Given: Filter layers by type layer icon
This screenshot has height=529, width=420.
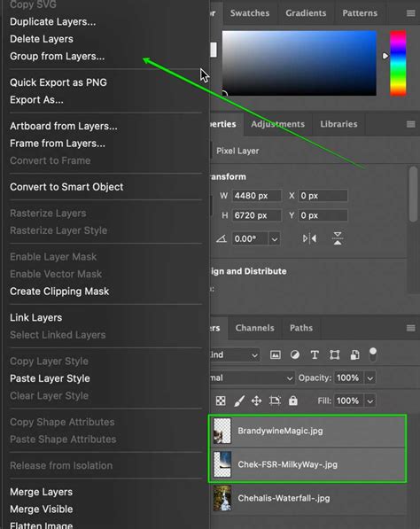Looking at the screenshot, I should click(x=315, y=355).
